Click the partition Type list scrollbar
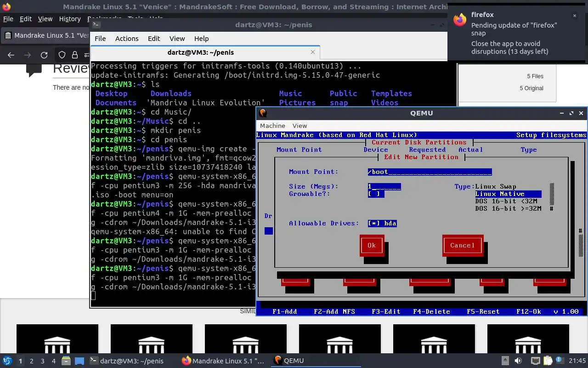 (552, 197)
